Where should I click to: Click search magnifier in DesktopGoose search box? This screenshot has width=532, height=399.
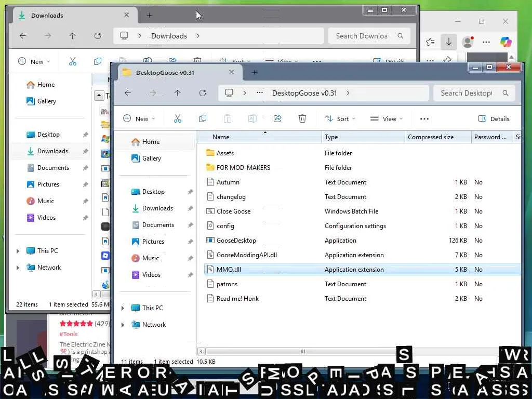(x=505, y=92)
